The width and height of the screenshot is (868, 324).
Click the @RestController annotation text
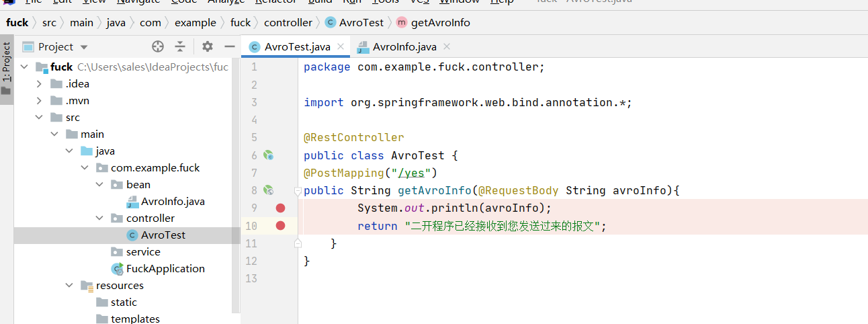pos(354,138)
